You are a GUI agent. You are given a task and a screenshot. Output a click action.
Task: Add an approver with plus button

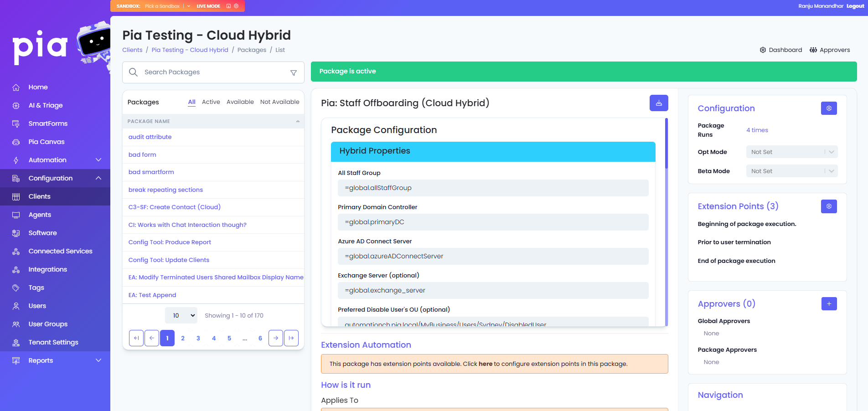[x=829, y=303]
